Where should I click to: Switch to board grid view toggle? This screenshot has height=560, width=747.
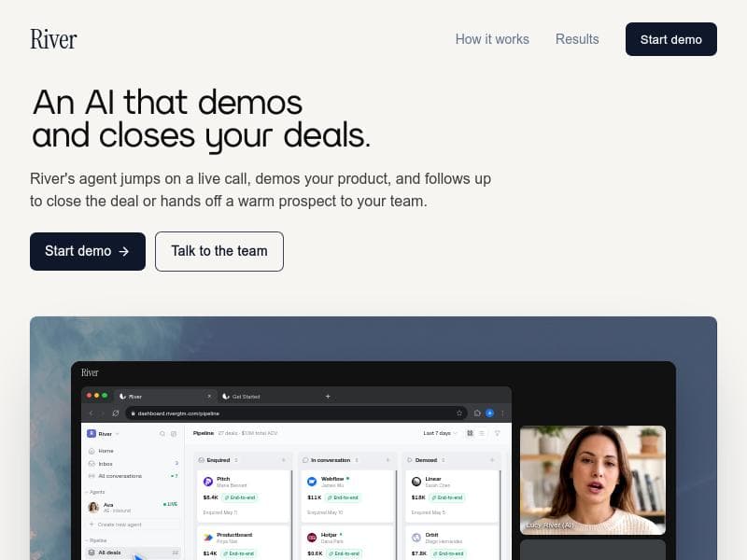coord(470,433)
